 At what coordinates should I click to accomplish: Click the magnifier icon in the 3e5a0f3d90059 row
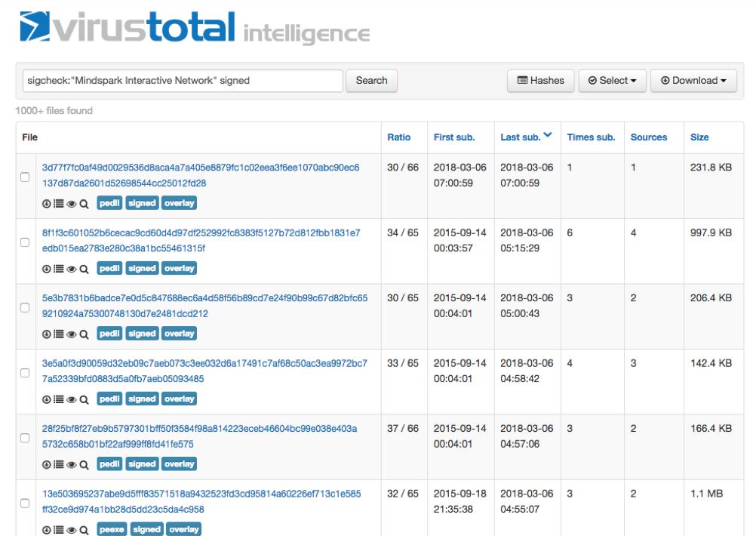pos(84,399)
